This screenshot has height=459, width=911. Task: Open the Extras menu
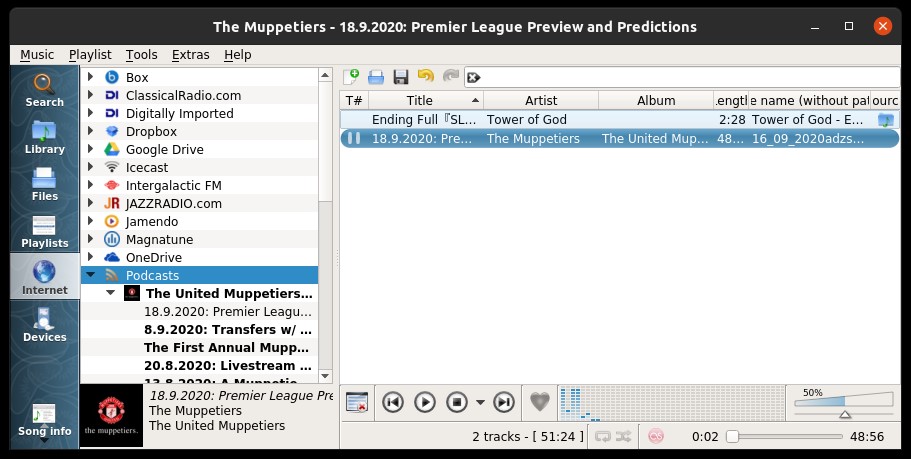(191, 55)
